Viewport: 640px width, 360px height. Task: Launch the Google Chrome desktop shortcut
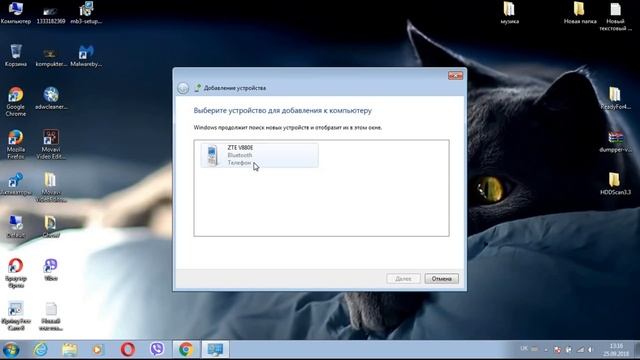point(16,102)
